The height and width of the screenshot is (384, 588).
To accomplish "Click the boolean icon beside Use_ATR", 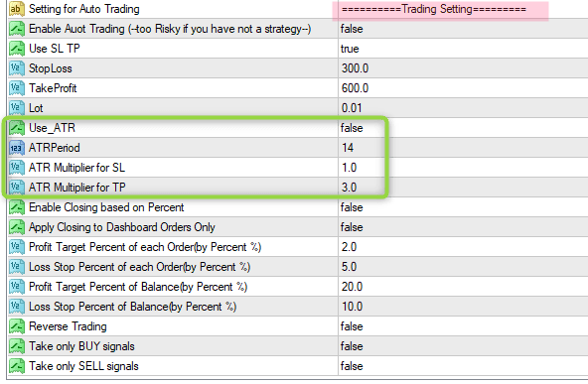I will tap(17, 128).
